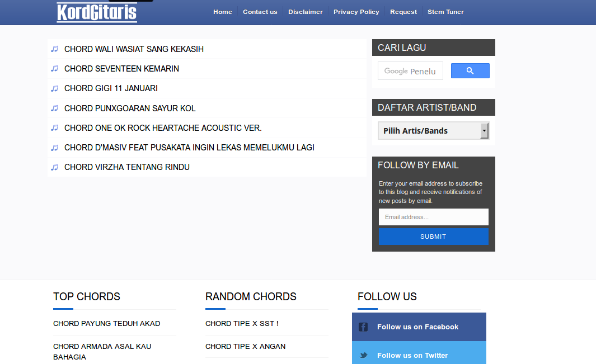Click music note icon beside D'Masiv Feat Pusakata
This screenshot has width=596, height=364.
pyautogui.click(x=55, y=148)
